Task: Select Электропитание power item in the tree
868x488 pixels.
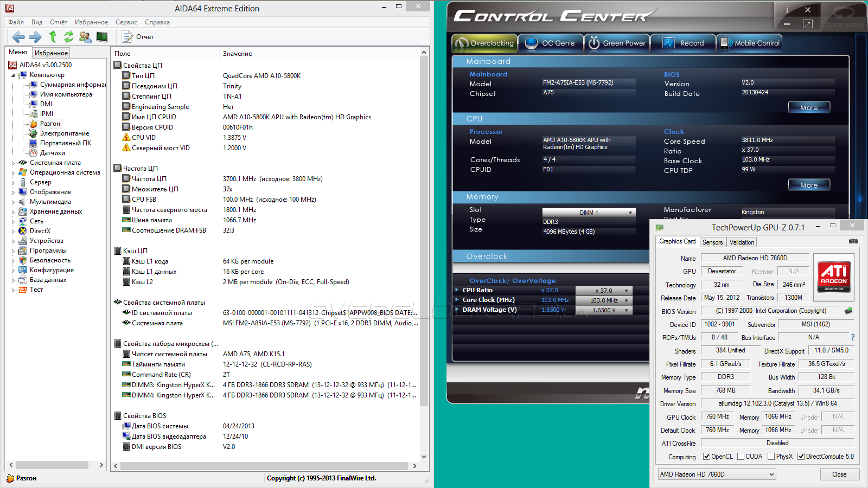Action: click(x=59, y=133)
